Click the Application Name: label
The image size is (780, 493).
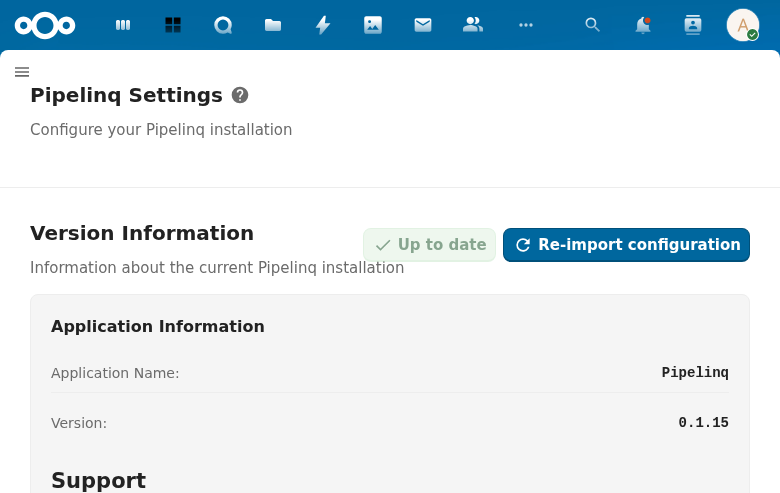pos(115,373)
